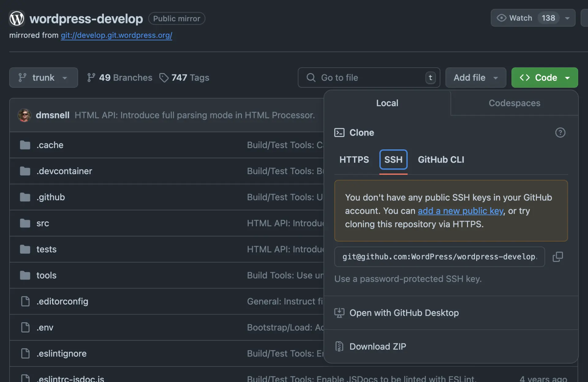Image resolution: width=588 pixels, height=382 pixels.
Task: Follow the 'add a new public key' link
Action: (x=460, y=211)
